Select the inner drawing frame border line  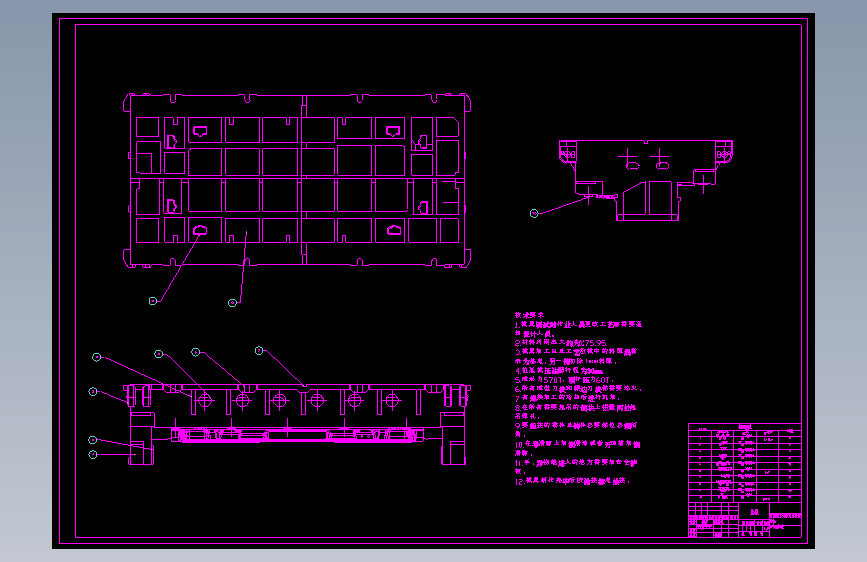coord(438,281)
